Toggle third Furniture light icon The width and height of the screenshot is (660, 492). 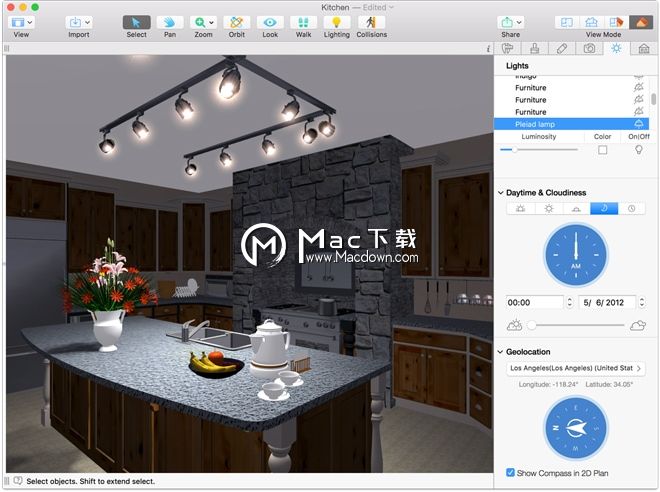[x=639, y=112]
